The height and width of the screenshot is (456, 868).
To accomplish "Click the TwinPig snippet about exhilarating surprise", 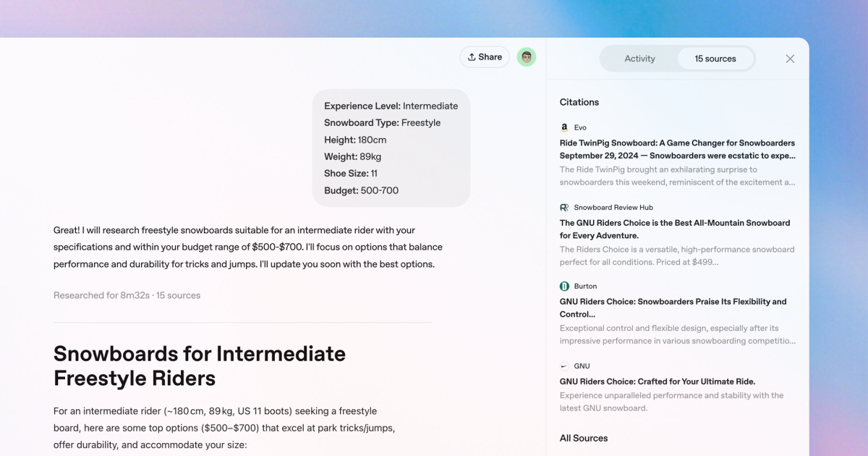I will click(x=678, y=176).
